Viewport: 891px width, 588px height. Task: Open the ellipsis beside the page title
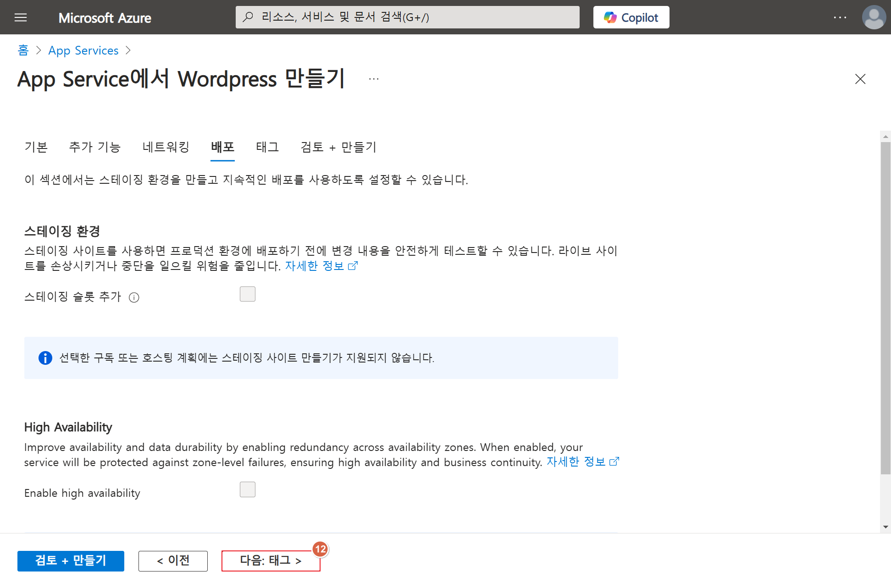coord(374,79)
